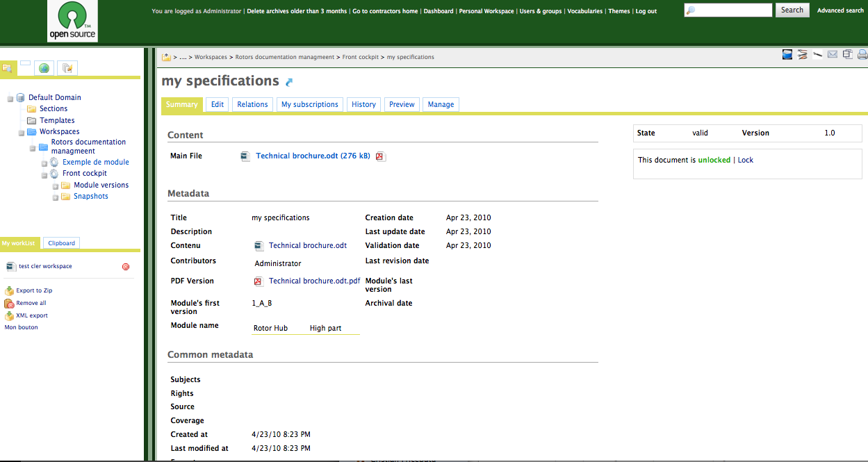Click the print icon at top right
The height and width of the screenshot is (462, 868).
click(862, 54)
